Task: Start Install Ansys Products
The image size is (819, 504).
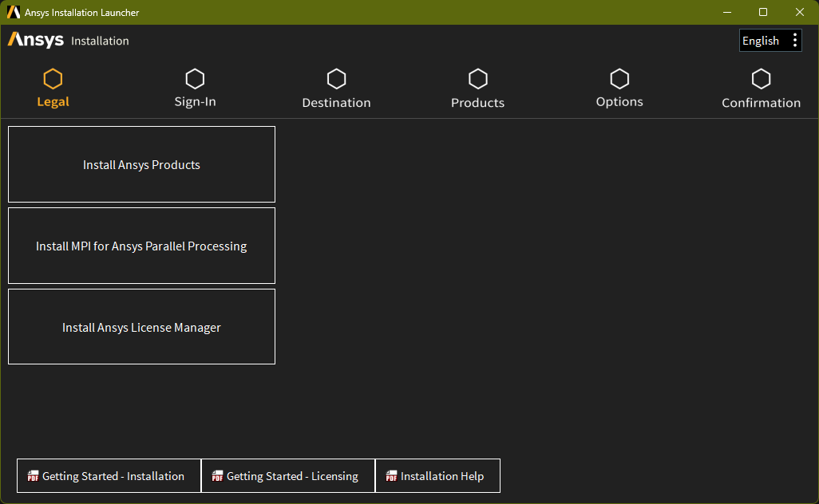Action: point(141,164)
